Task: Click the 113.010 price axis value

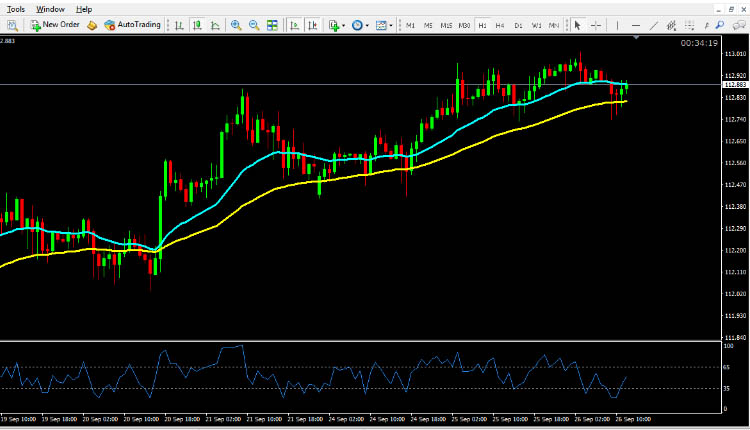Action: pos(735,54)
